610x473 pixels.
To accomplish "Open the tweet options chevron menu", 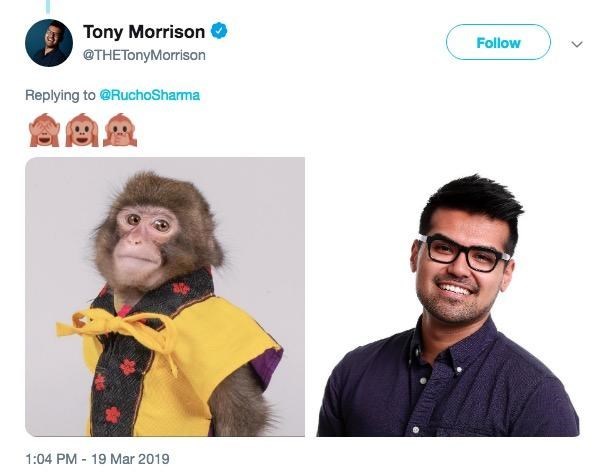I will [576, 44].
